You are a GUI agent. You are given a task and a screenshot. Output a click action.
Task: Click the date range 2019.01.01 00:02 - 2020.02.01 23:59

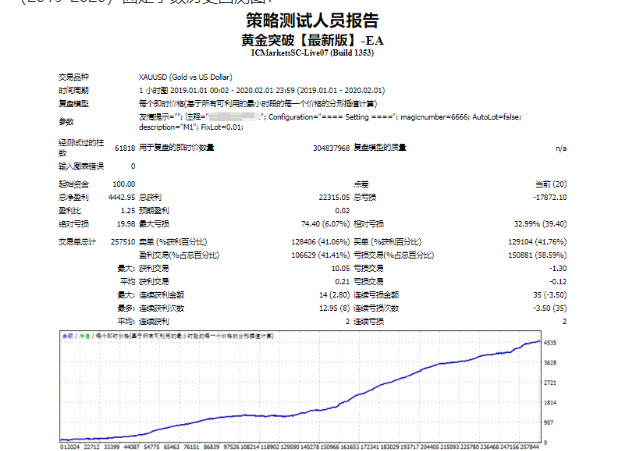click(232, 90)
